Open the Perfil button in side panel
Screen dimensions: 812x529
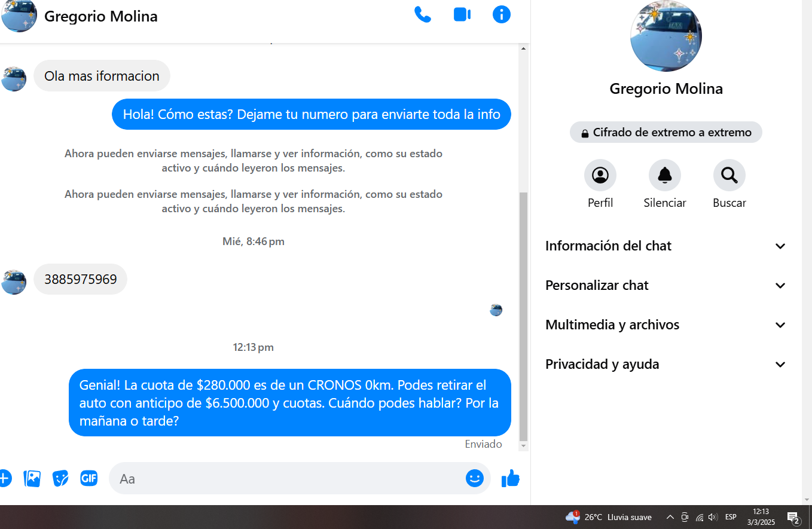[600, 175]
